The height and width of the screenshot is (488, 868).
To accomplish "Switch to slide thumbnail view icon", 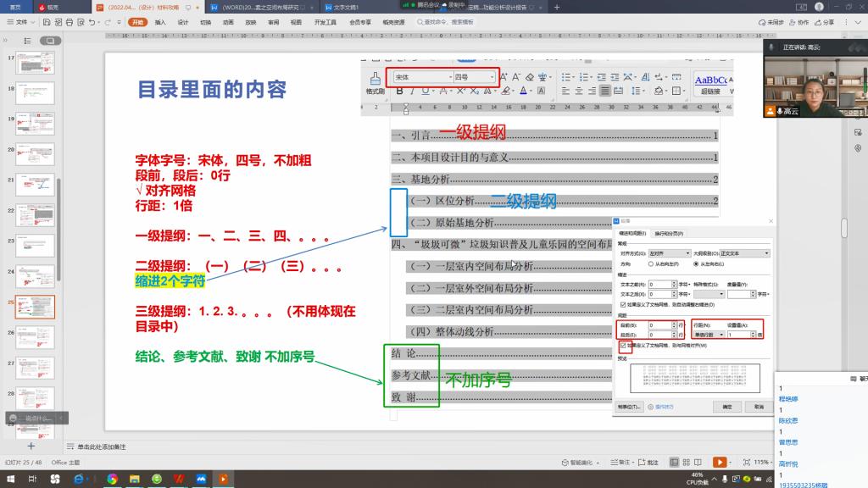I will click(x=50, y=41).
